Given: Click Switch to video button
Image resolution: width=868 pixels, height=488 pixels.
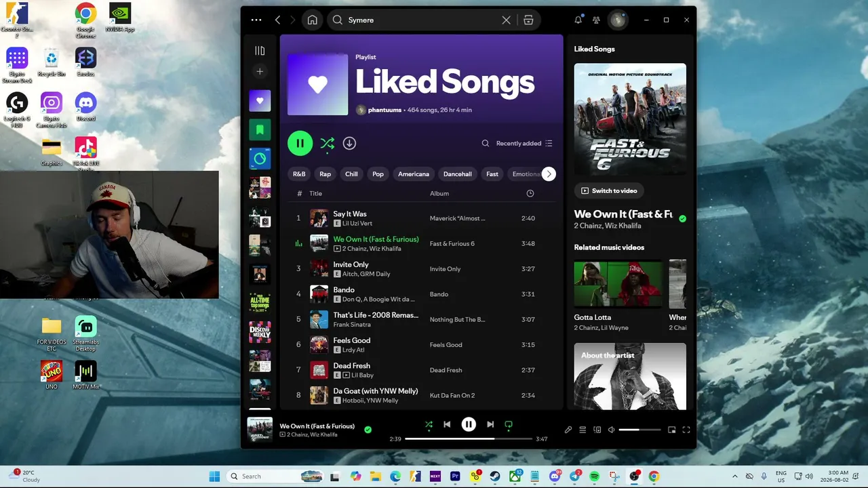Looking at the screenshot, I should [609, 191].
